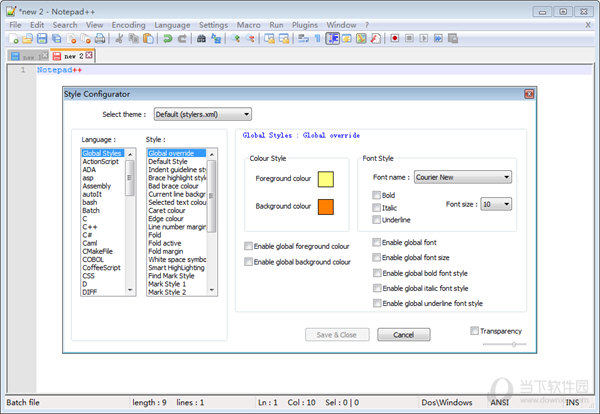Click the Cut scissors icon

119,39
